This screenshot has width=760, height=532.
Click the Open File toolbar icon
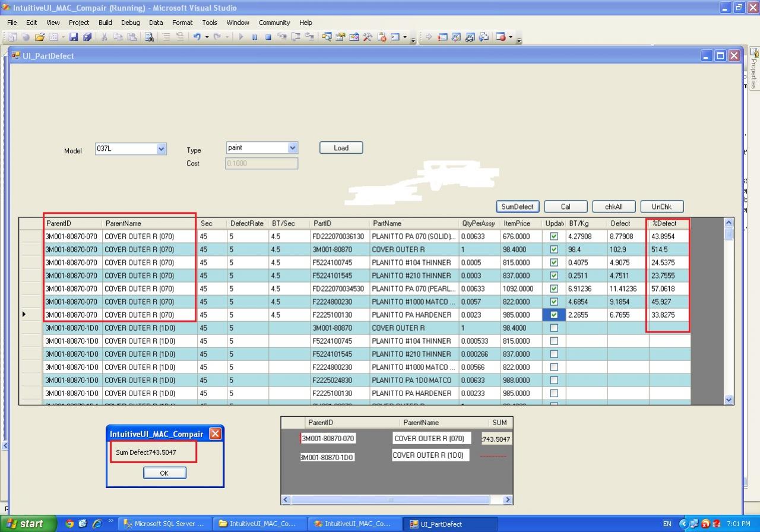39,37
